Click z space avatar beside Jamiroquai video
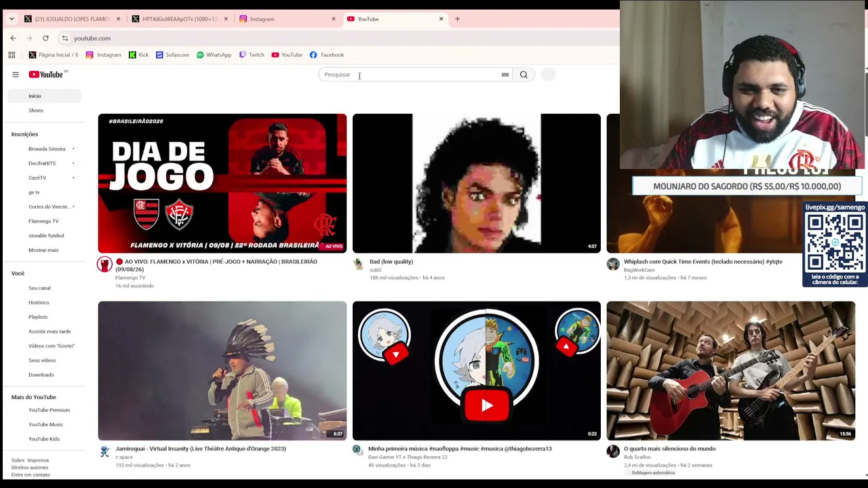 pos(104,451)
